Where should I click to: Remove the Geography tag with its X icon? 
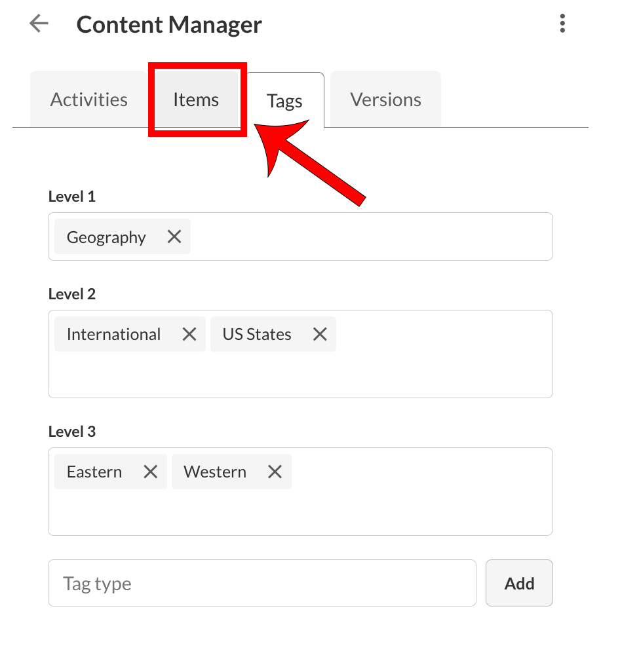click(x=174, y=236)
